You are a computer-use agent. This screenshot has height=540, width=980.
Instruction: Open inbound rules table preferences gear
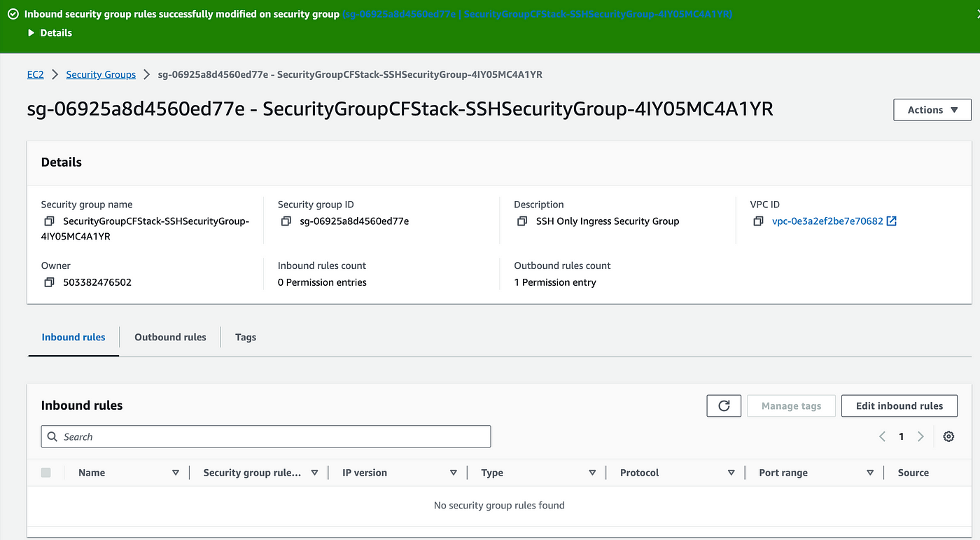click(x=948, y=436)
